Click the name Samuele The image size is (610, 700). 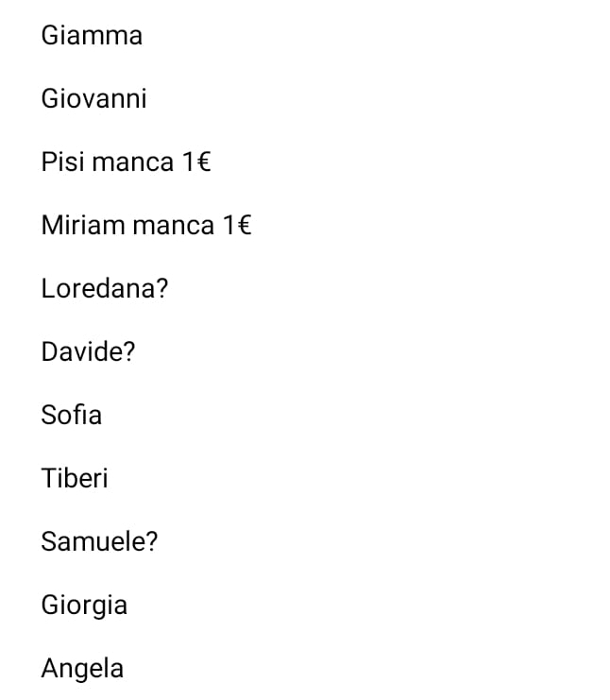(x=93, y=542)
